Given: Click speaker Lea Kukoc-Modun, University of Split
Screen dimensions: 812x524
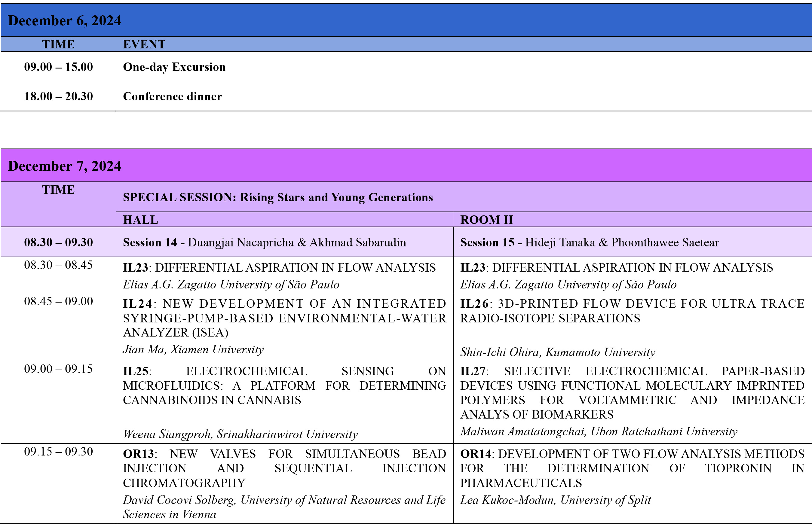Looking at the screenshot, I should tap(555, 500).
